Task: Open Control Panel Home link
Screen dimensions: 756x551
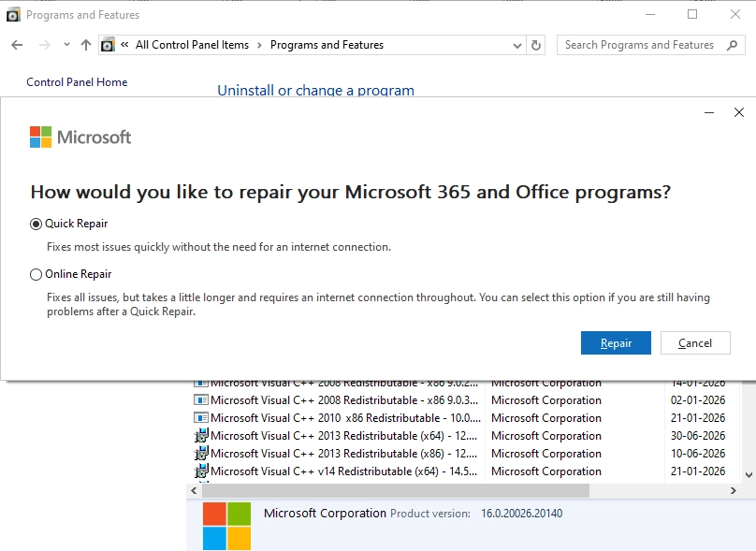Action: 77,82
